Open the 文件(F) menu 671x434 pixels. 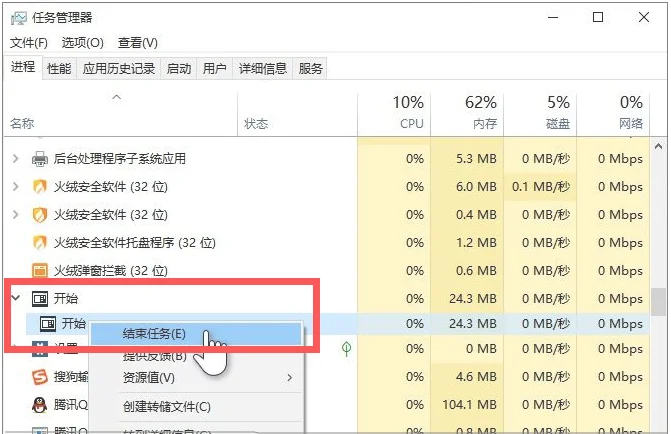tap(29, 43)
